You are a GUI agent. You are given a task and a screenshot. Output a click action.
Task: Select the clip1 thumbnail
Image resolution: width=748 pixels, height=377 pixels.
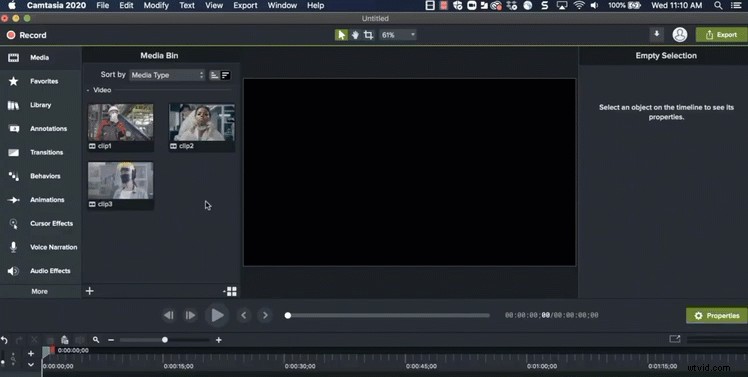pos(121,122)
